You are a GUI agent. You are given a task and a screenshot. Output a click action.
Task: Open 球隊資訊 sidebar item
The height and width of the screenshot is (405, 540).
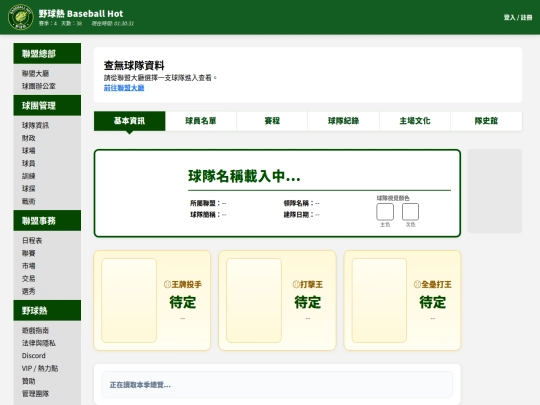pyautogui.click(x=35, y=125)
